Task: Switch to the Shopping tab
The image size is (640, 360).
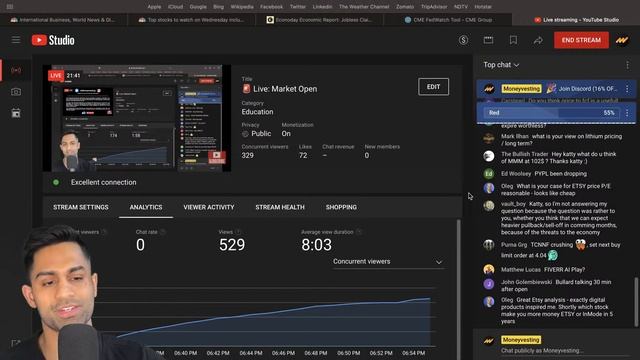Action: 341,207
